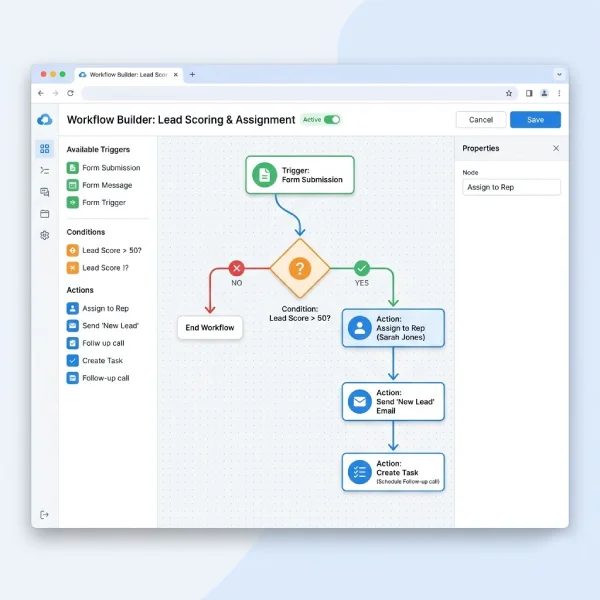The width and height of the screenshot is (600, 600).
Task: Click the 'Conditions' heading
Action: click(x=86, y=232)
